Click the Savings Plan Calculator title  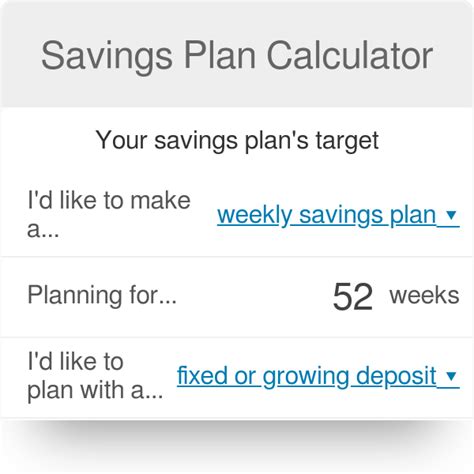(x=237, y=56)
